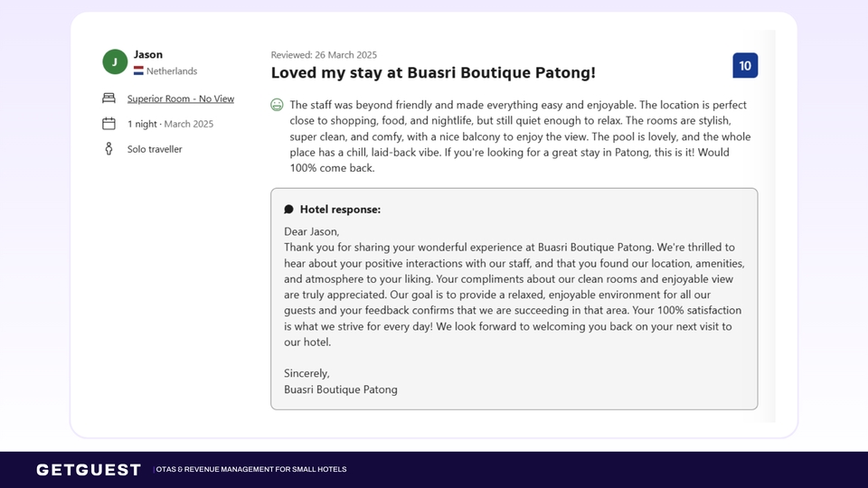The width and height of the screenshot is (868, 488).
Task: Click the Buasri Boutique Patong signature
Action: point(341,389)
